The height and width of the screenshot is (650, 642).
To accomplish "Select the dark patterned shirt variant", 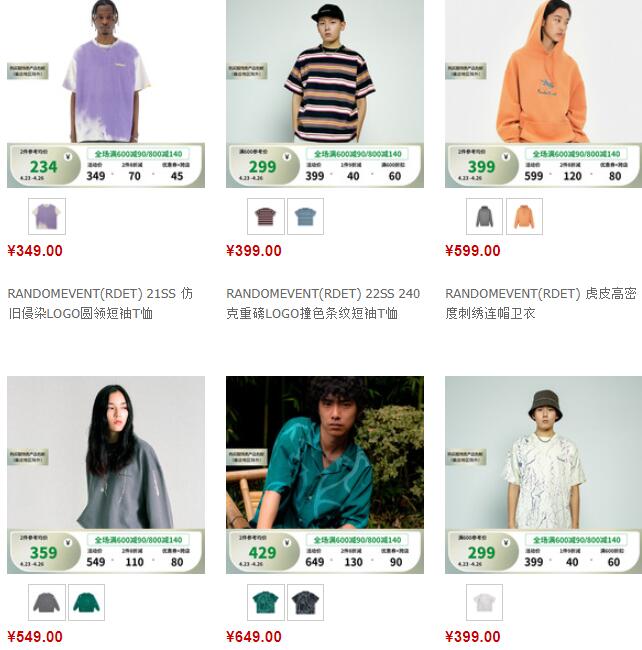I will 305,602.
